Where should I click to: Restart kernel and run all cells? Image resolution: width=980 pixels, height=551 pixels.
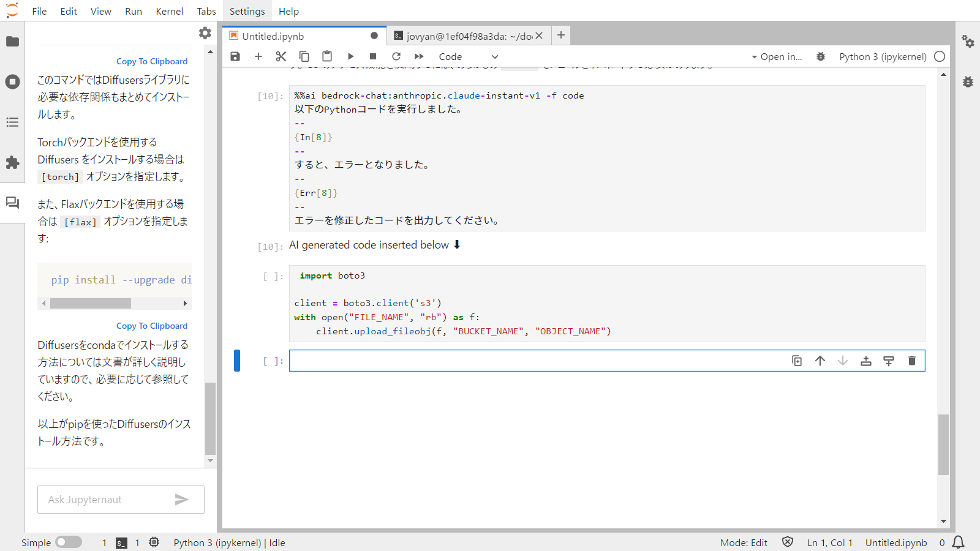point(419,56)
